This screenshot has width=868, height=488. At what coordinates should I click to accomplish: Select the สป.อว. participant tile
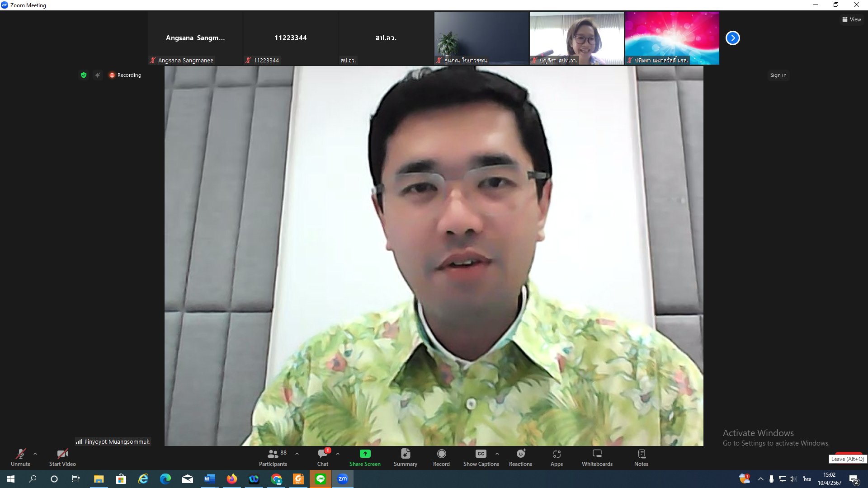[x=386, y=38]
